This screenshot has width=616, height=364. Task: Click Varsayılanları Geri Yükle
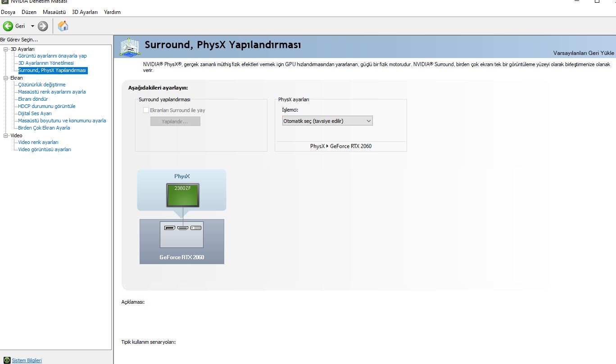pos(584,53)
